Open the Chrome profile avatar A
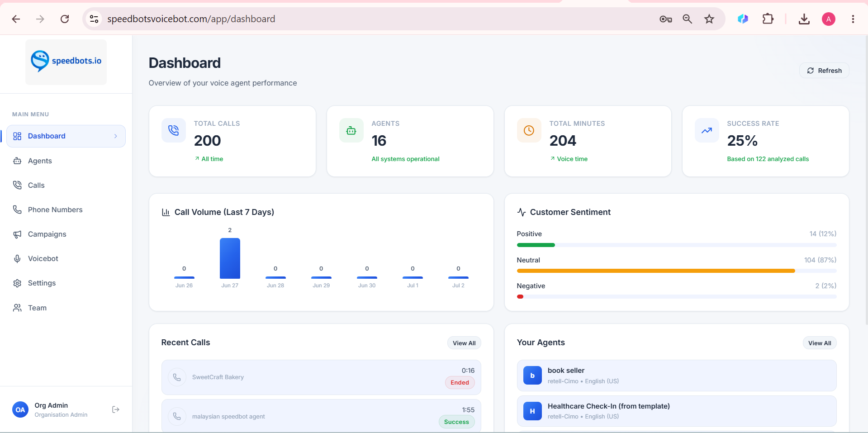Screen dimensions: 868x433 click(828, 19)
